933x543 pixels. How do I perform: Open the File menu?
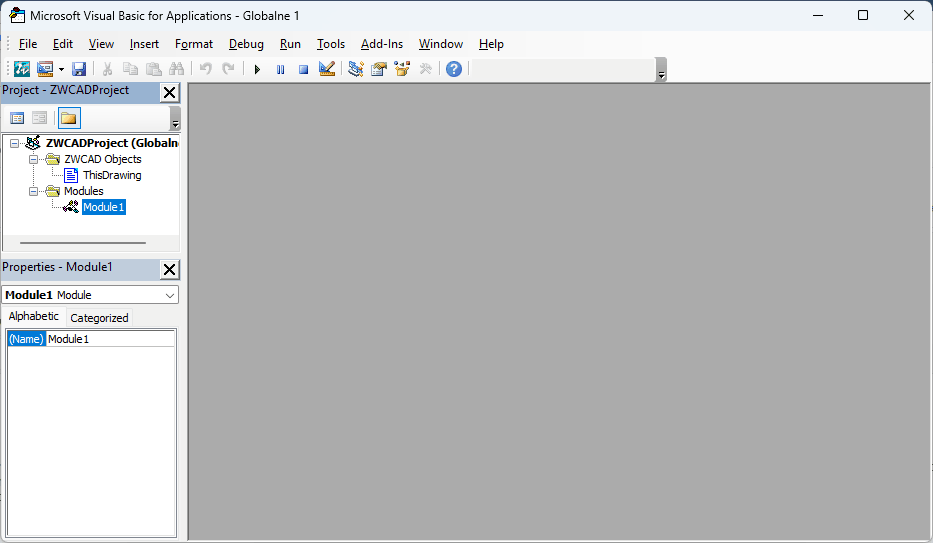[x=27, y=44]
